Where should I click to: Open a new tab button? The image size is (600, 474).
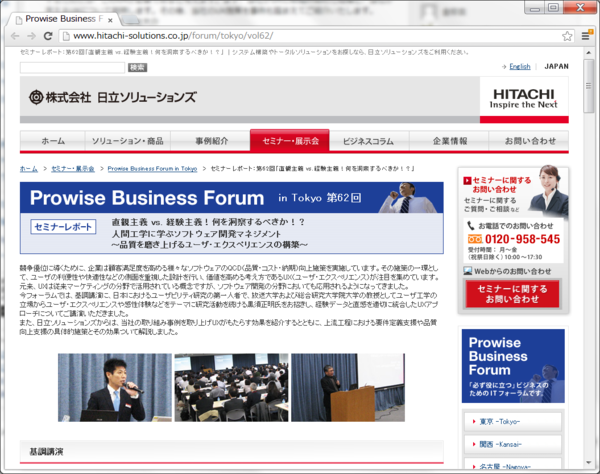coord(130,19)
